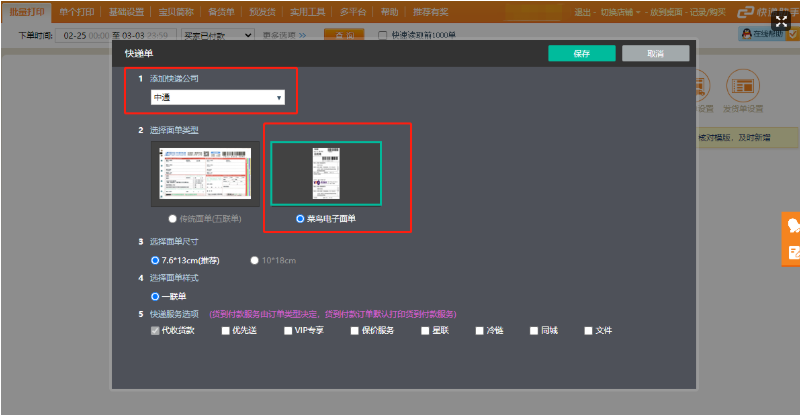Click the 取消 button in the dialog
Viewport: 800px width, 415px height.
[x=656, y=53]
